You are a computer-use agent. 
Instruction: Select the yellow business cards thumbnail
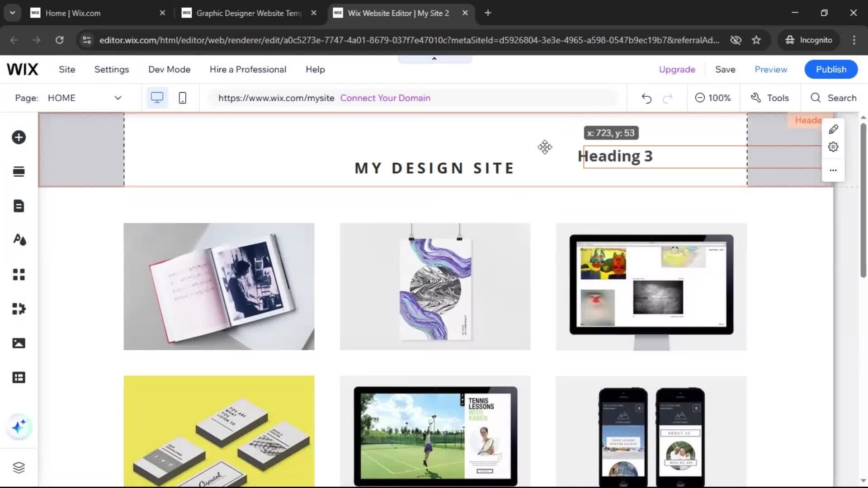pyautogui.click(x=219, y=432)
